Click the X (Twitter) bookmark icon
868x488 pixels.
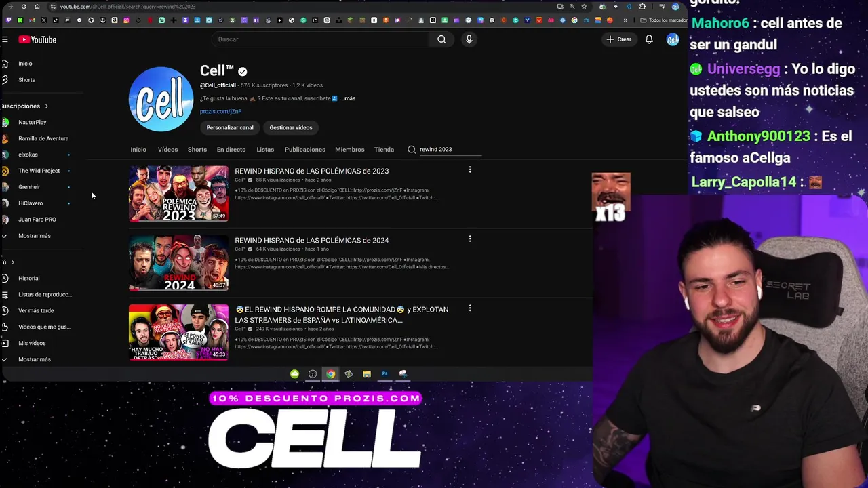pos(43,20)
